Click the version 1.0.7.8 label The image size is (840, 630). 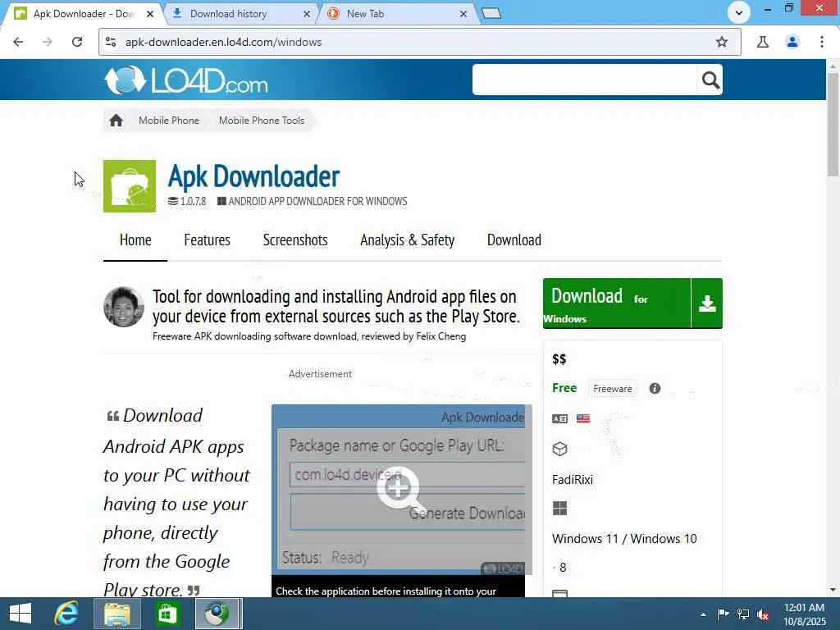187,202
